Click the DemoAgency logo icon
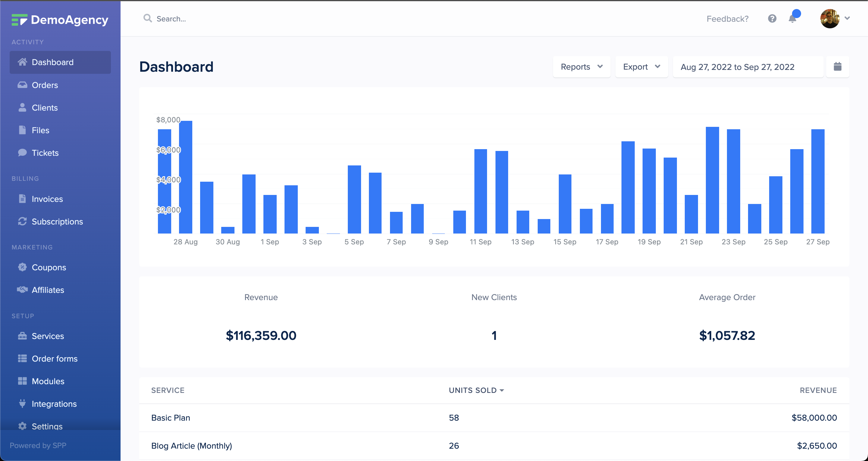 pos(19,20)
